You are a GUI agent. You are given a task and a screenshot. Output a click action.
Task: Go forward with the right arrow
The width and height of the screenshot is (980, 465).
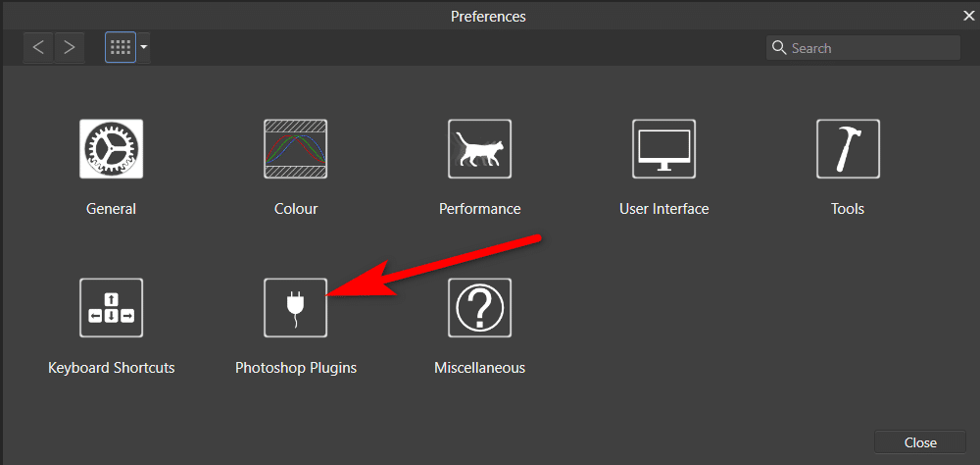70,47
